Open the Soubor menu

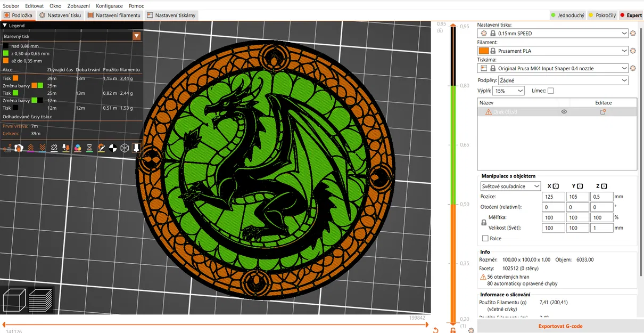click(11, 6)
